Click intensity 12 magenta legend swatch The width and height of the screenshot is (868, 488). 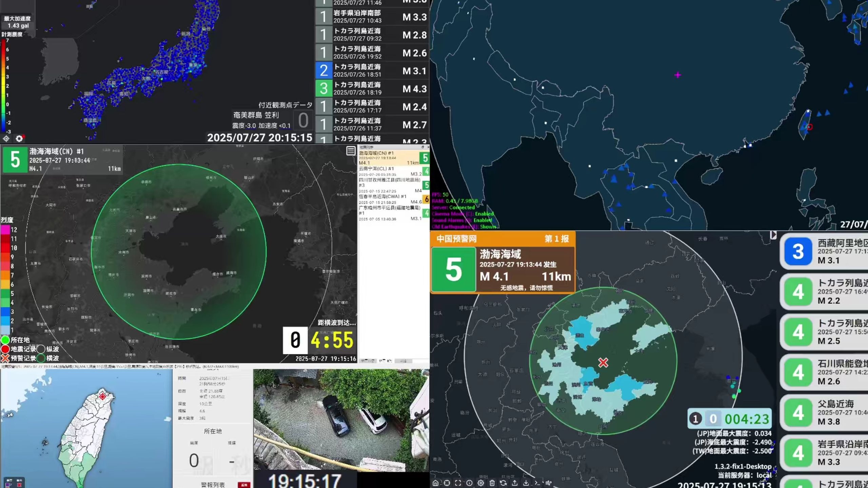click(5, 230)
